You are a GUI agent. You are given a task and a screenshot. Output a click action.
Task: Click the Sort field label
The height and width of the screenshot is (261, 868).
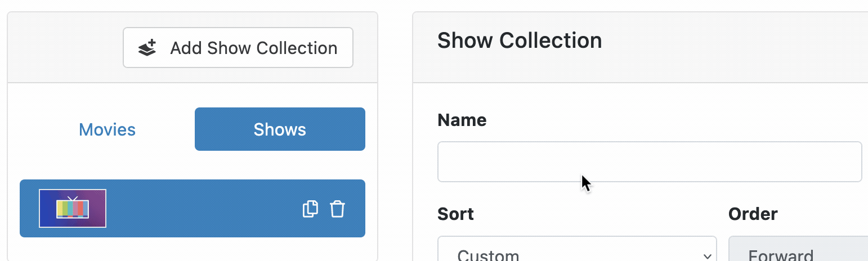pos(455,214)
